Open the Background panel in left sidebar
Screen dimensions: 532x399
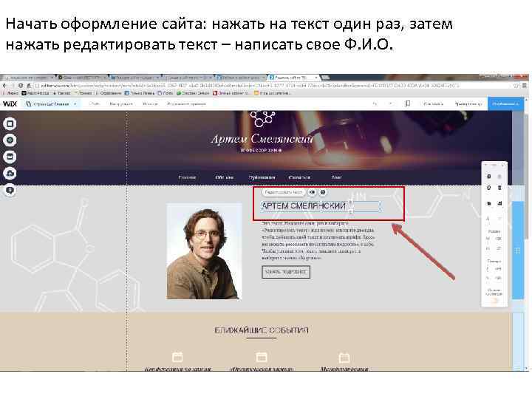[x=10, y=124]
